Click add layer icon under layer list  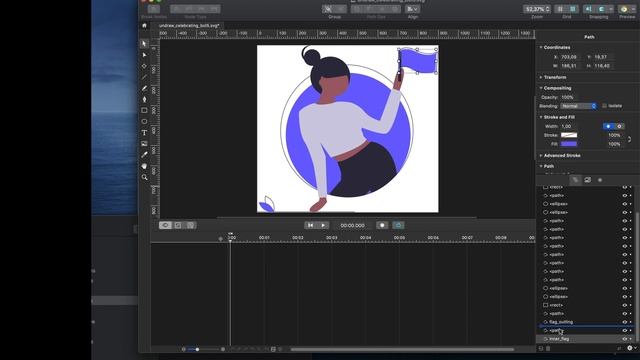(x=541, y=348)
